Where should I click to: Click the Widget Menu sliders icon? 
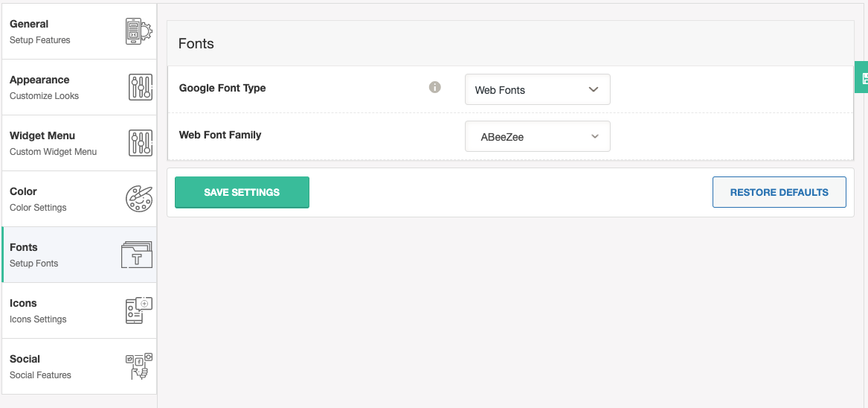point(140,143)
